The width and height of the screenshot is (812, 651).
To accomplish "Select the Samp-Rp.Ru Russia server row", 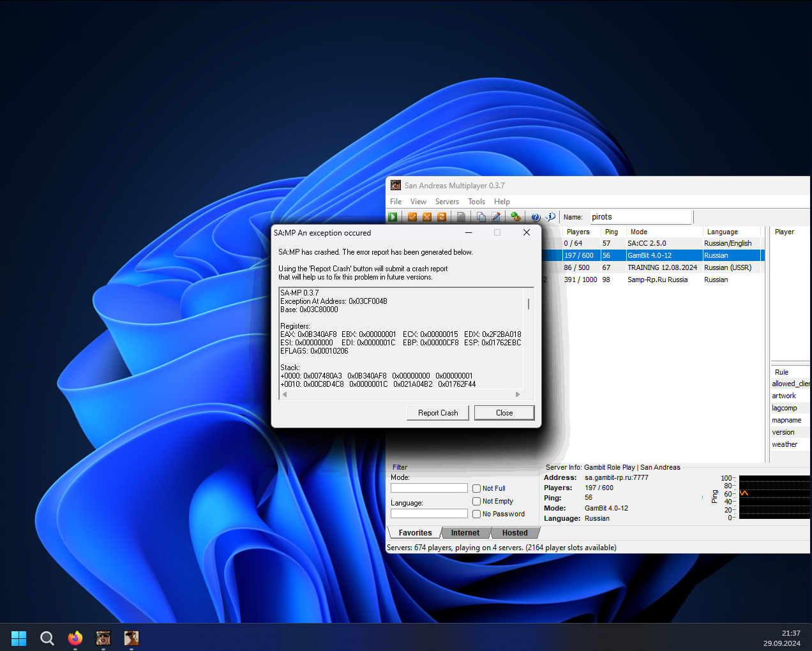I will click(658, 280).
